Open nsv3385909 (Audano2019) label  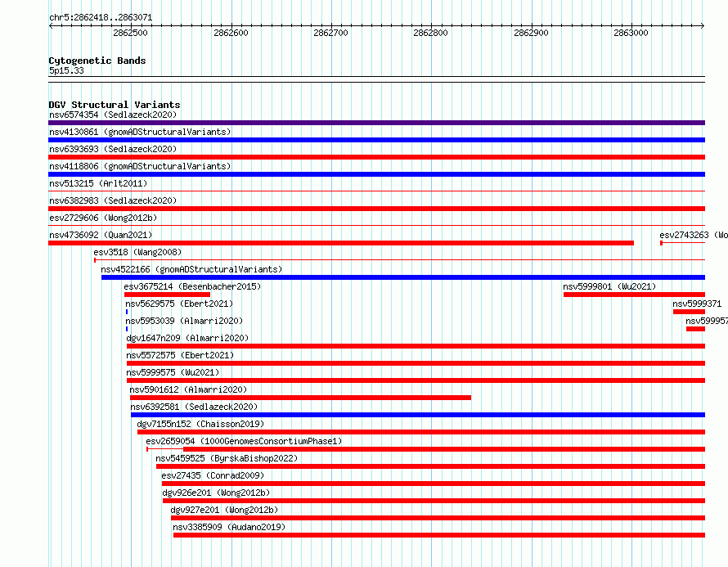click(229, 527)
